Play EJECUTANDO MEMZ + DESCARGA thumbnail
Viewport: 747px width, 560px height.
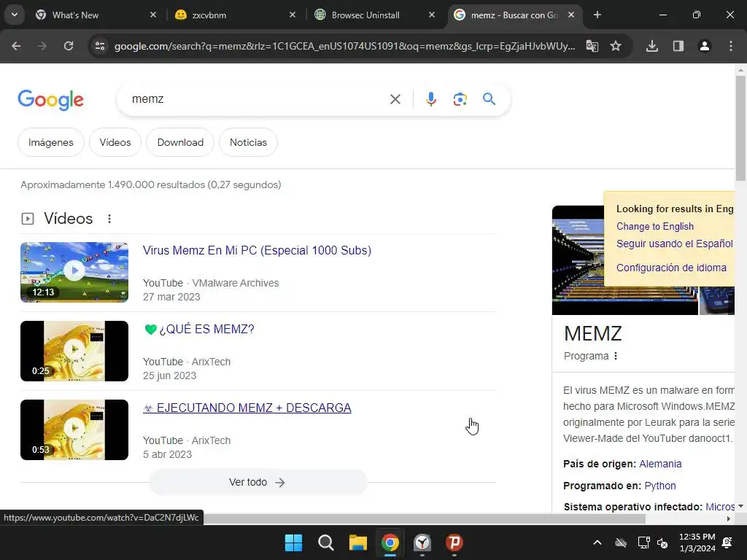74,429
